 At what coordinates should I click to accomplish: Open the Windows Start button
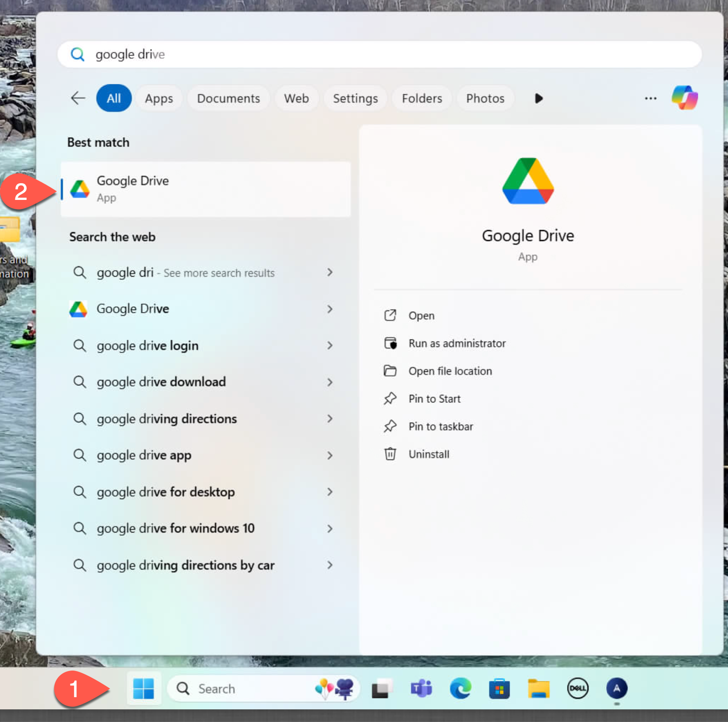pos(143,689)
